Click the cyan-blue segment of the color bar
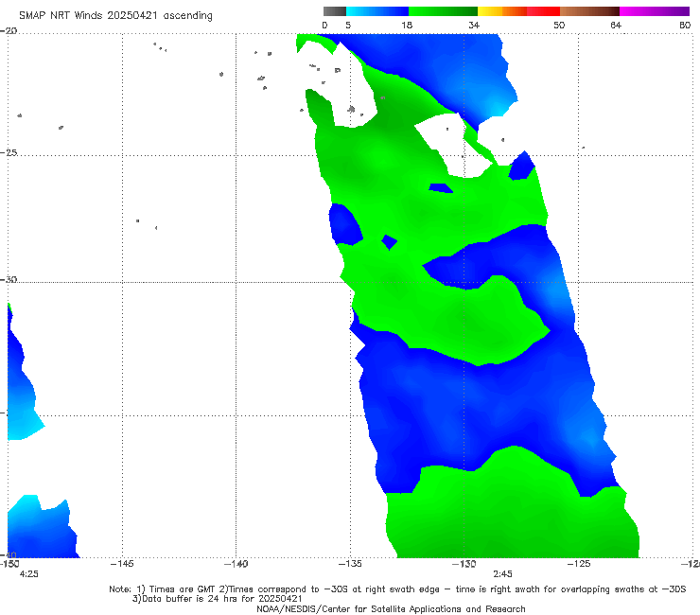Image resolution: width=700 pixels, height=615 pixels. point(377,11)
